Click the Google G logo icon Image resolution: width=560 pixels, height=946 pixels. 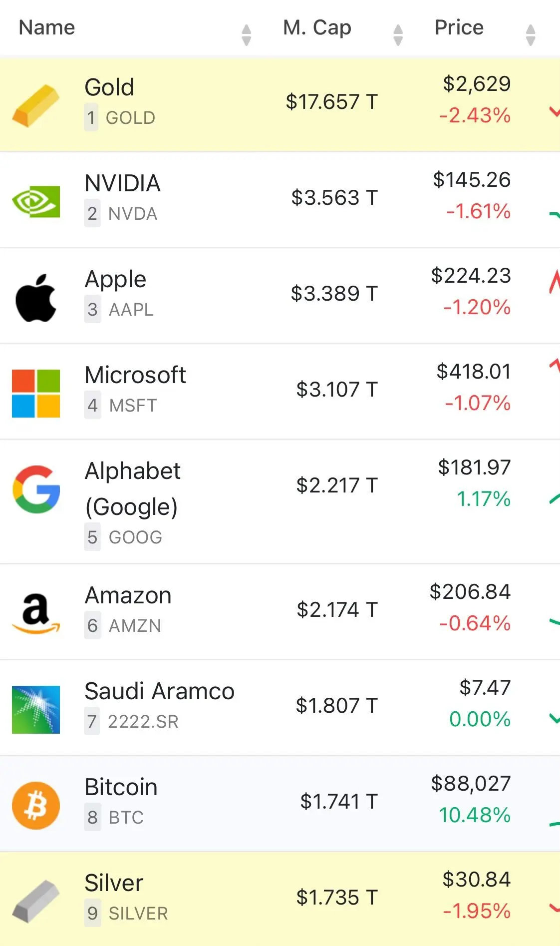coord(36,489)
